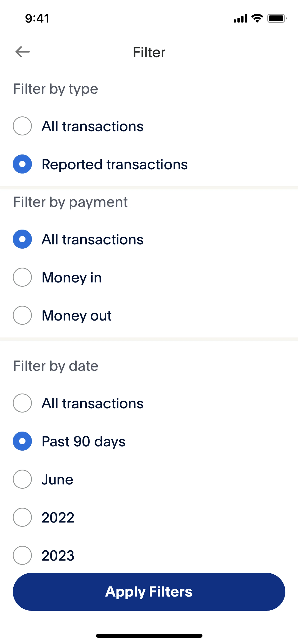Tap the cellular signal icon

click(x=240, y=18)
